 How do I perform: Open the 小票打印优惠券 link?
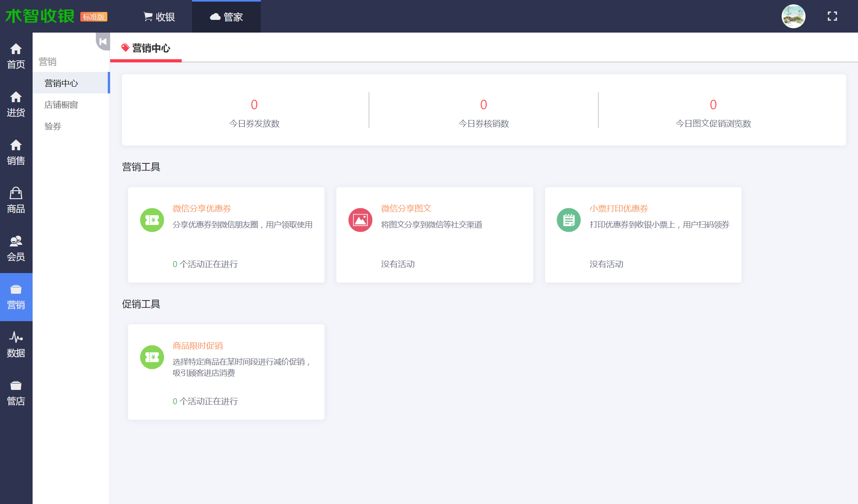(619, 208)
